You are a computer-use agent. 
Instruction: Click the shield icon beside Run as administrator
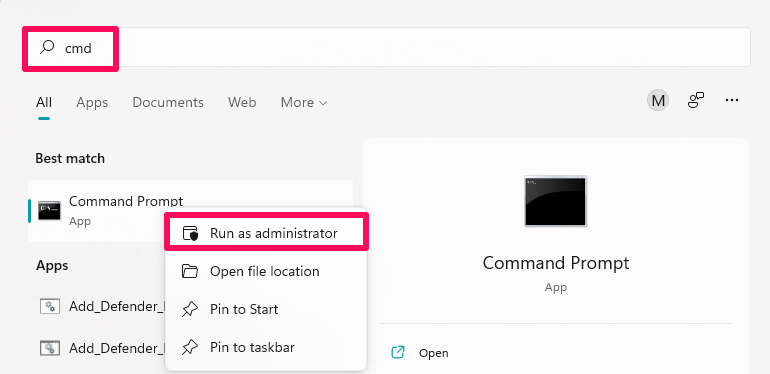tap(190, 234)
